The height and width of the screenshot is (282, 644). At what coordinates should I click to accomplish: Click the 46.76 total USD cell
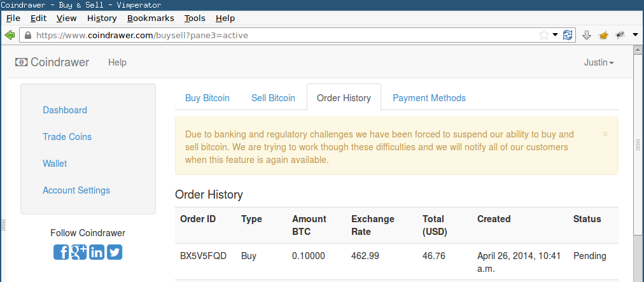point(434,256)
